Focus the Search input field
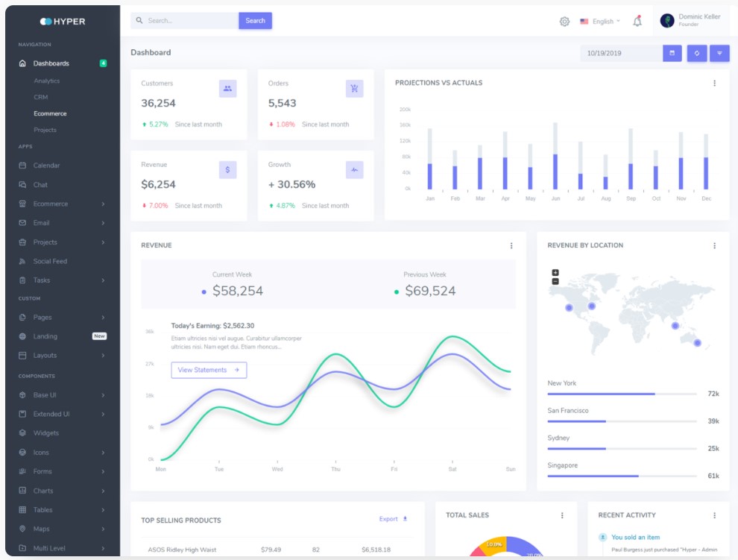The image size is (738, 560). coord(185,21)
